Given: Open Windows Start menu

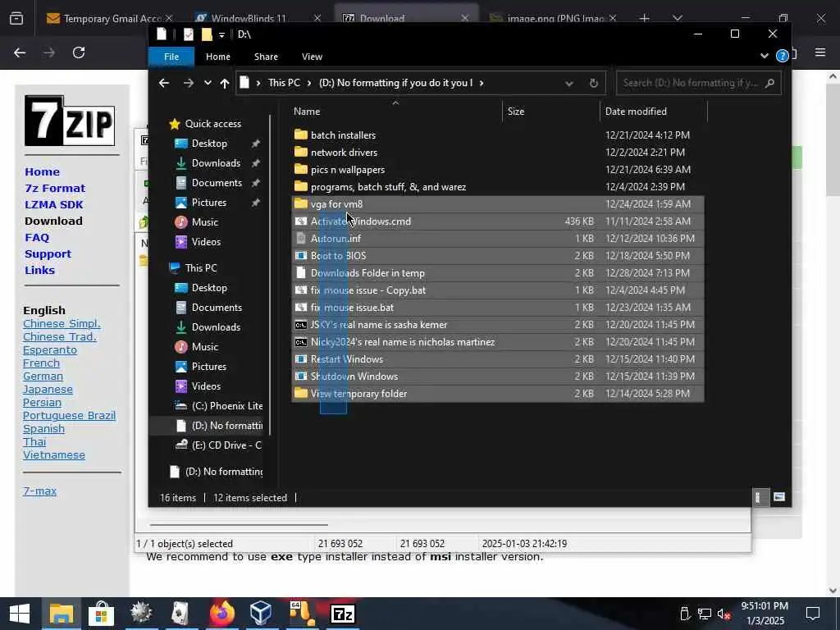Looking at the screenshot, I should (20, 614).
